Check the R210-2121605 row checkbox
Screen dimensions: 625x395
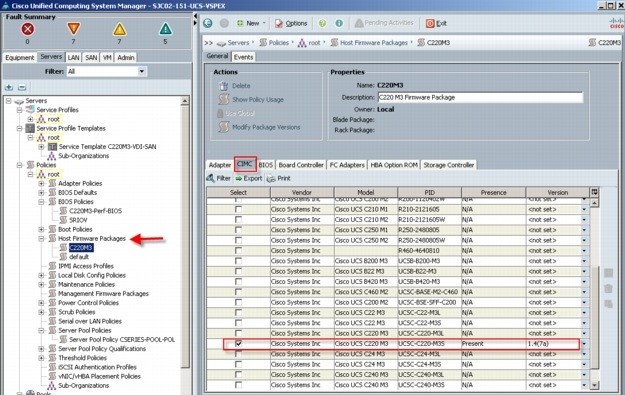click(238, 209)
